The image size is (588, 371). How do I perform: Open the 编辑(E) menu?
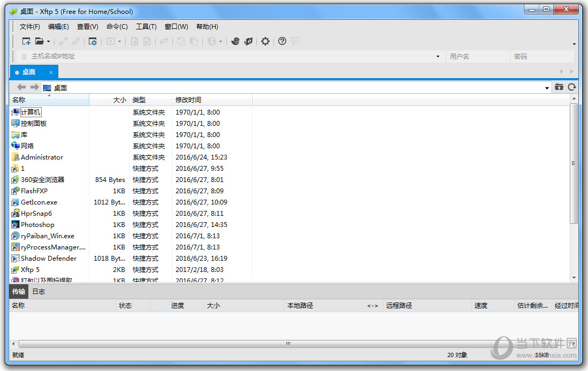tap(58, 27)
